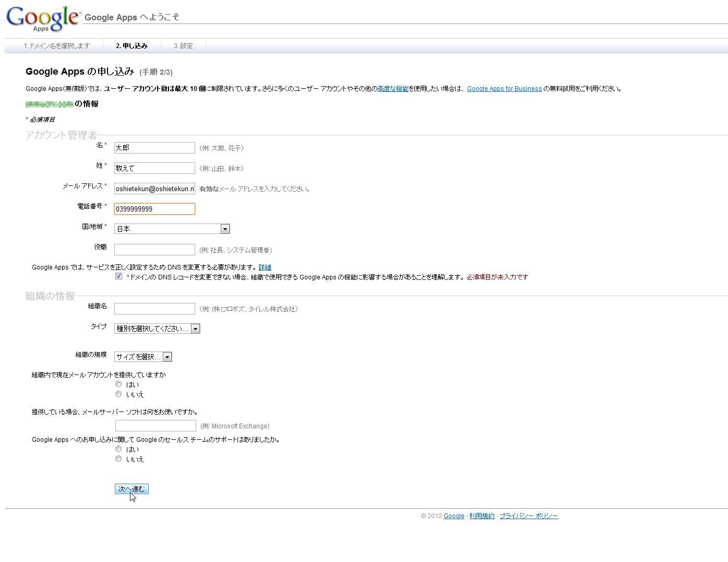Click the 次へ進む button
Screen dimensions: 728x562
(x=132, y=489)
